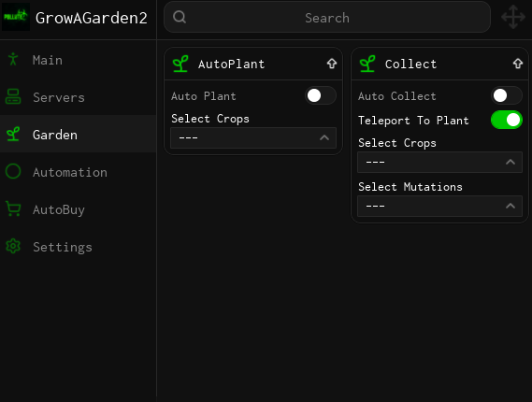The height and width of the screenshot is (402, 532).
Task: Collapse the Collect panel with arrow
Action: [518, 64]
